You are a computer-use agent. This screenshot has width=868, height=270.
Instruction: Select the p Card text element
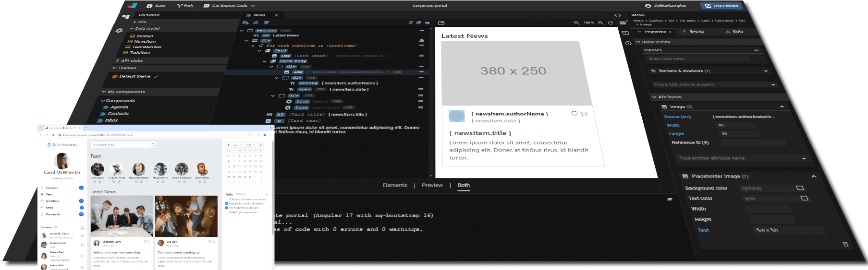pyautogui.click(x=293, y=121)
